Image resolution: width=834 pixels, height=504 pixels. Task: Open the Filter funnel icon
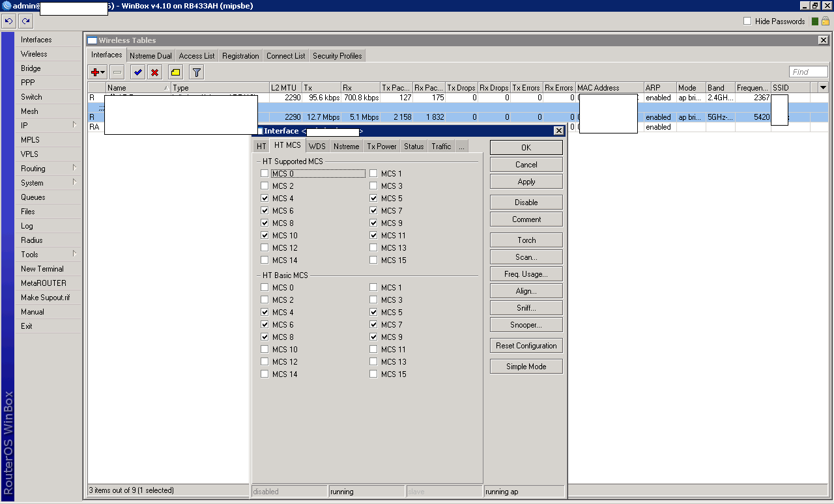point(196,72)
